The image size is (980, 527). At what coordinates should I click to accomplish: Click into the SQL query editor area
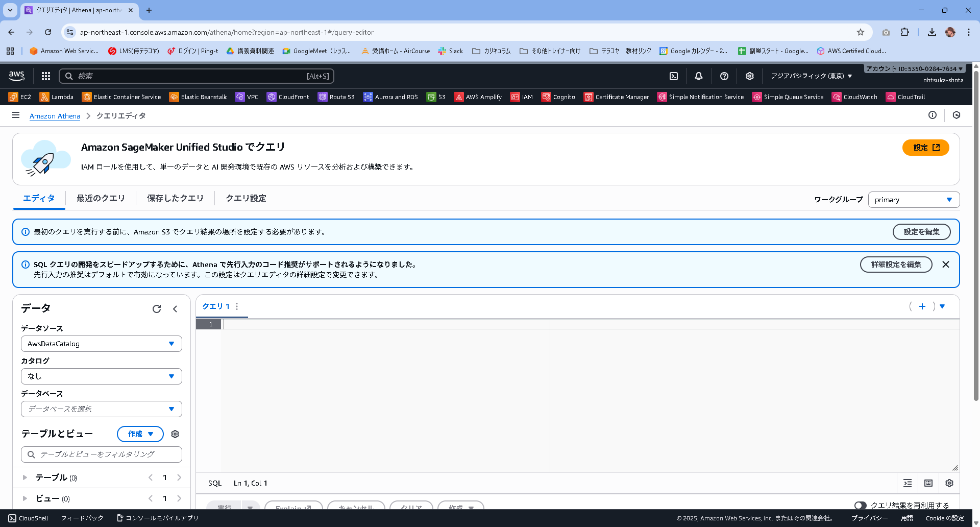point(590,396)
